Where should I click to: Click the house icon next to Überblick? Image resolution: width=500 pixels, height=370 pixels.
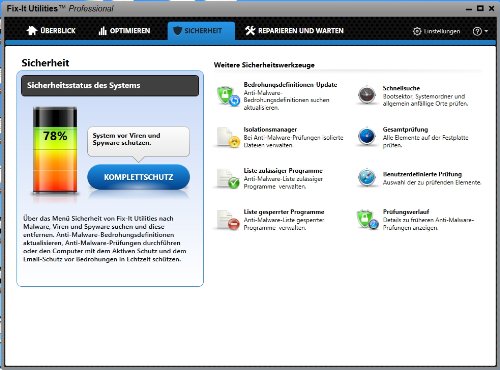point(32,30)
